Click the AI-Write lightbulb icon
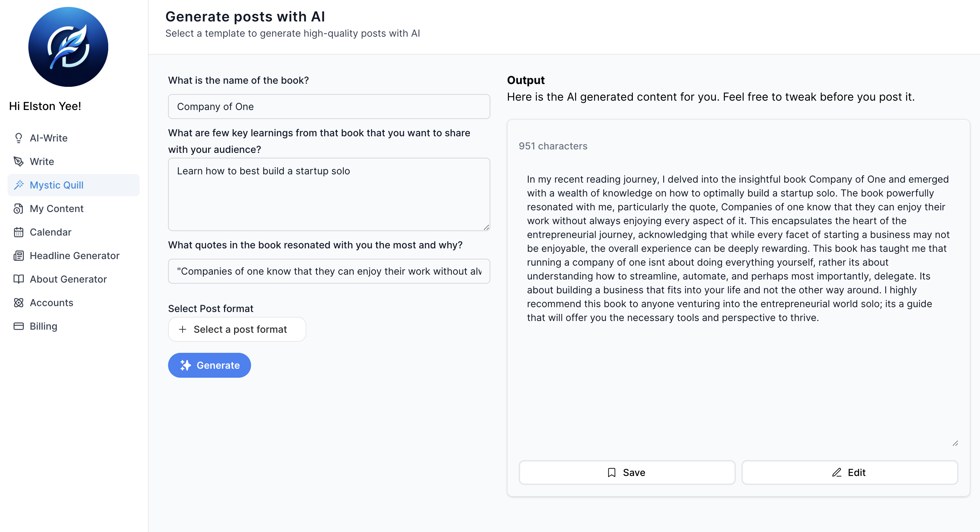Viewport: 980px width, 532px height. pos(18,138)
